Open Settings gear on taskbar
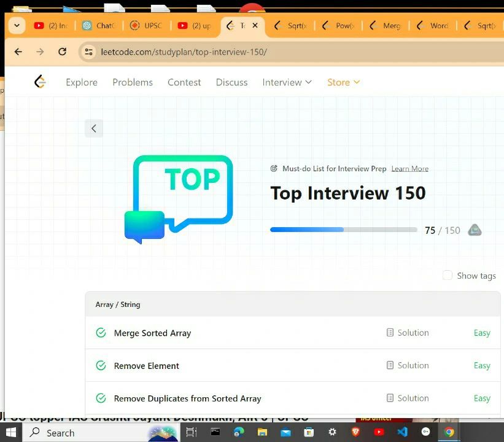 332,432
